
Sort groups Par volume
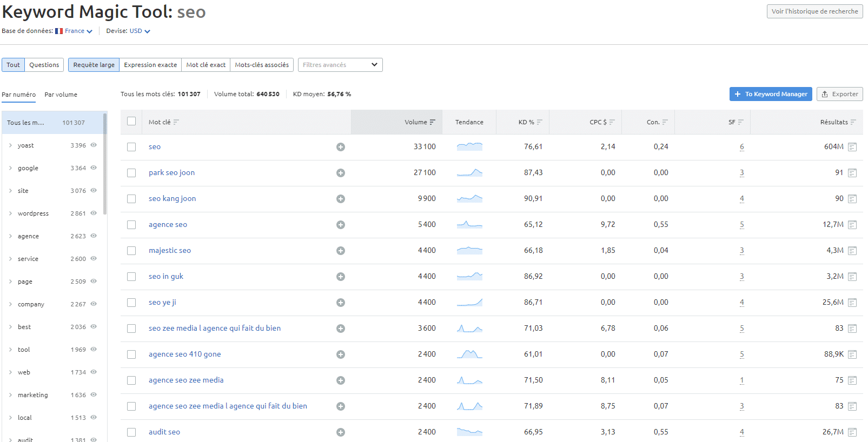click(x=61, y=95)
